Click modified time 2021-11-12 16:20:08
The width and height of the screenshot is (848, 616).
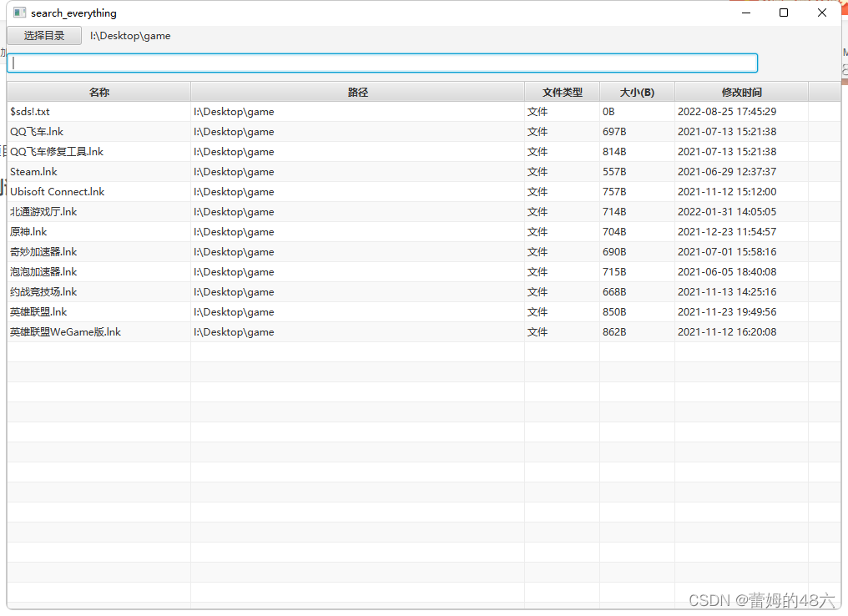[x=727, y=331]
